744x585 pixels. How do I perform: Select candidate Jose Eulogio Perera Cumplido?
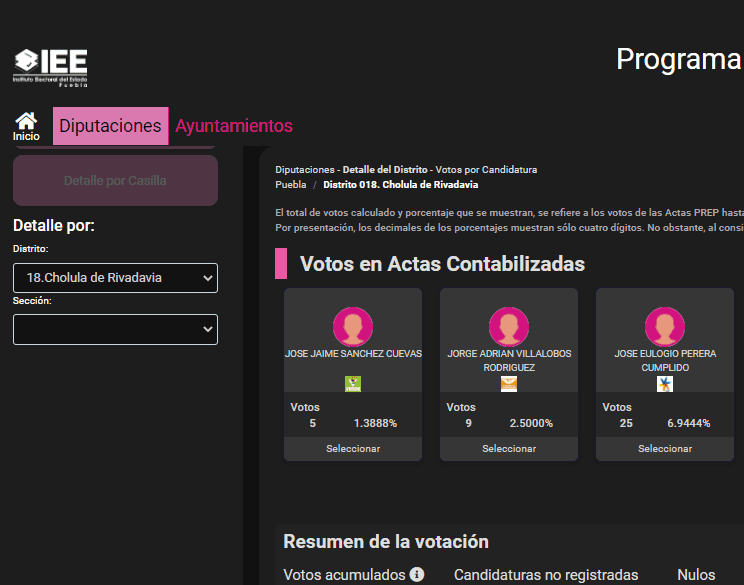point(665,449)
